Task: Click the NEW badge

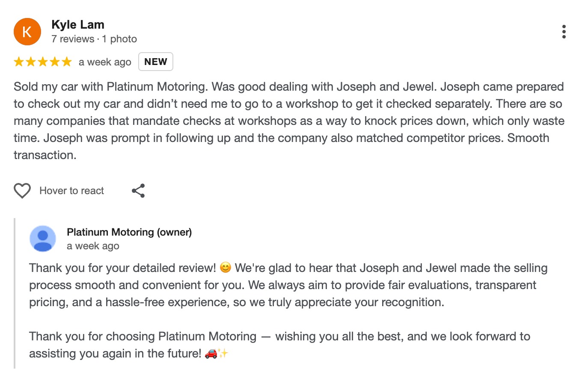Action: [x=156, y=62]
